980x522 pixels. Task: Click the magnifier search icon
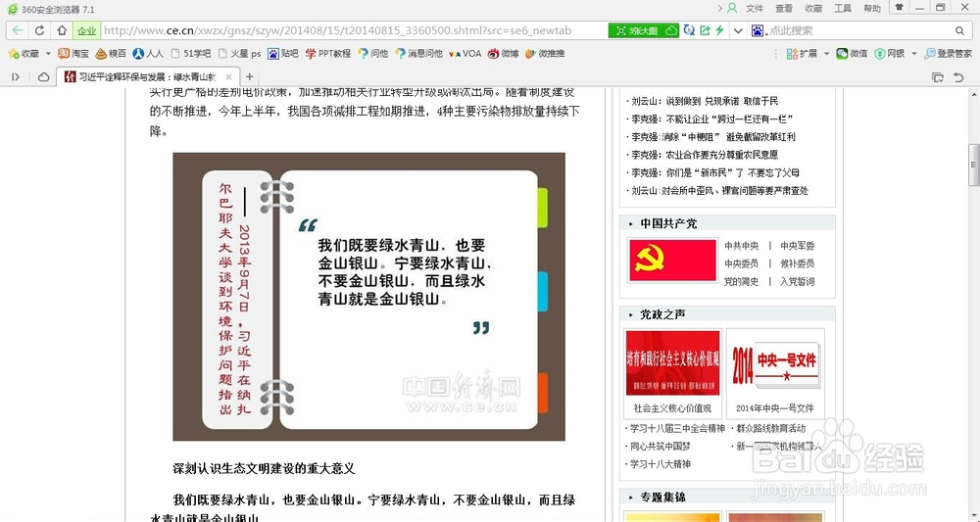pyautogui.click(x=960, y=30)
